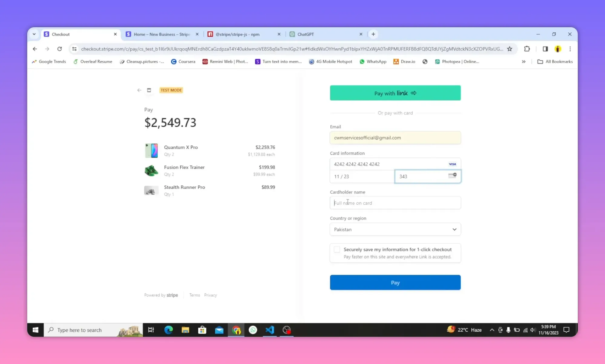
Task: Open the Draw.io bookmark
Action: 404,61
